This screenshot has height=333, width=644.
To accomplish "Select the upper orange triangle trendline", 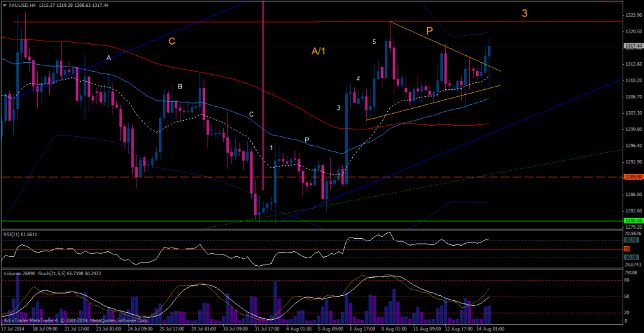I will click(446, 46).
